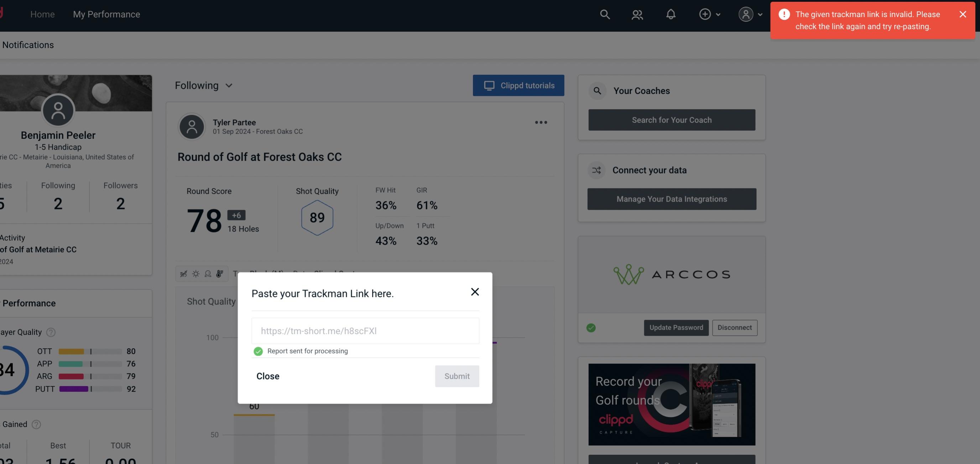Click the shot quality hexagon icon
Image resolution: width=980 pixels, height=464 pixels.
pos(318,218)
